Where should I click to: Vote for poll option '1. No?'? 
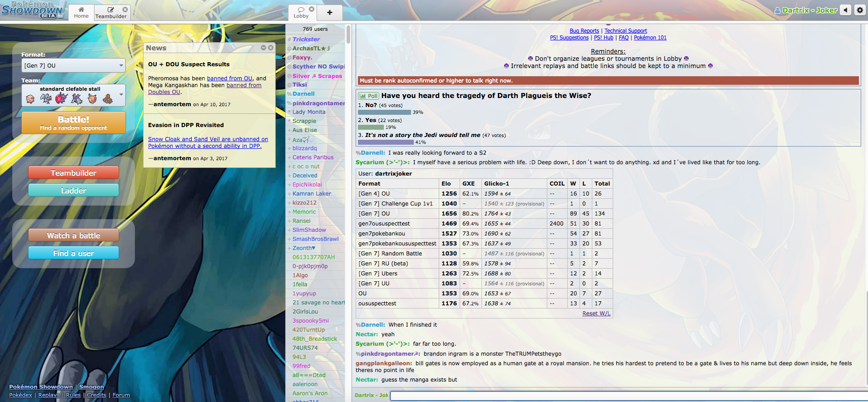380,105
